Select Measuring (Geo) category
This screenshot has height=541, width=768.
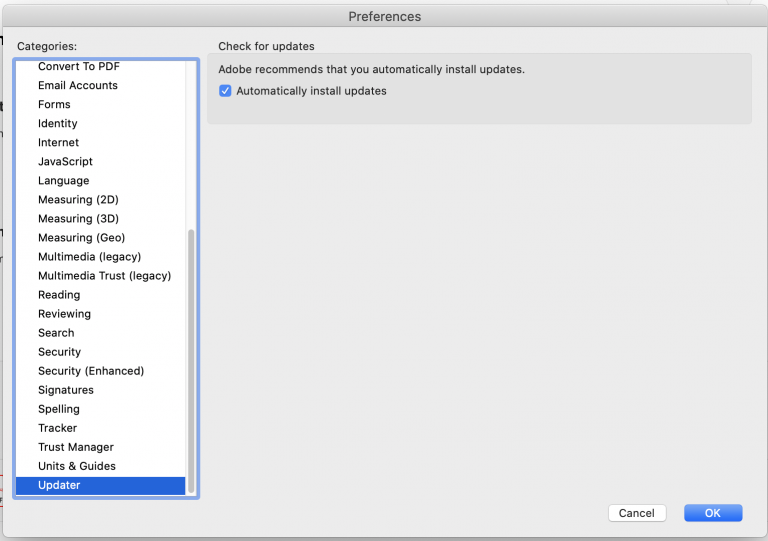81,238
